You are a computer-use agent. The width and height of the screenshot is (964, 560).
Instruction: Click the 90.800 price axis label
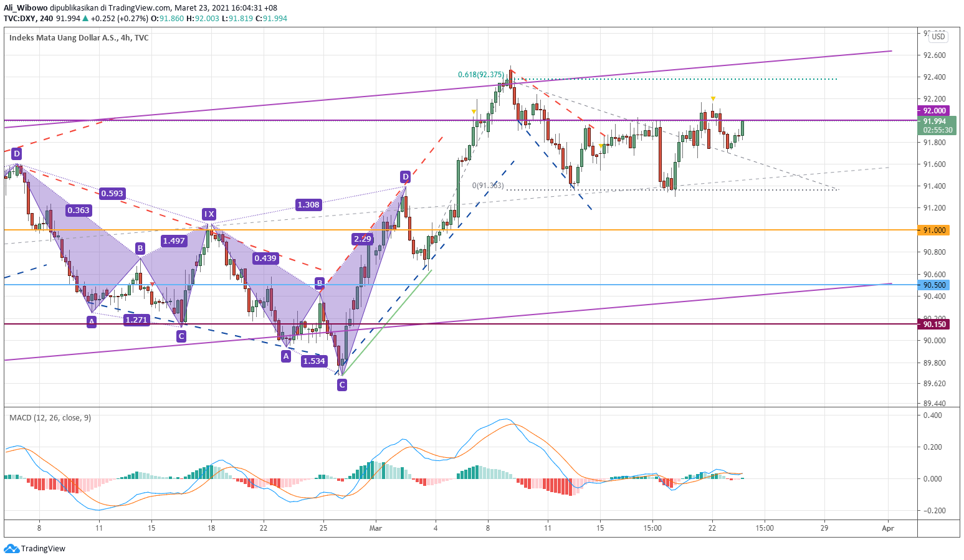click(934, 252)
